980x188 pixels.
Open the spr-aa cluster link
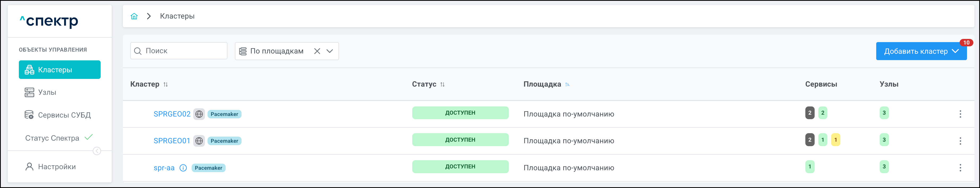pyautogui.click(x=164, y=168)
